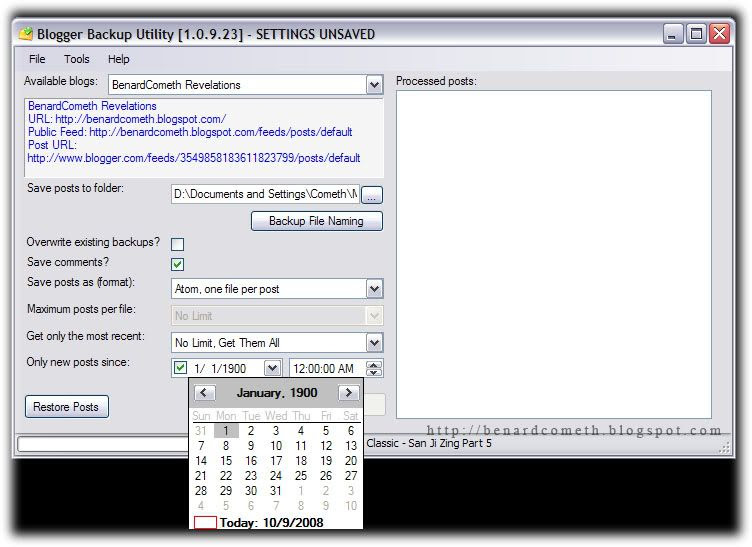Click the 1/1/1900 date field
Viewport: 752px width, 547px height.
[226, 368]
